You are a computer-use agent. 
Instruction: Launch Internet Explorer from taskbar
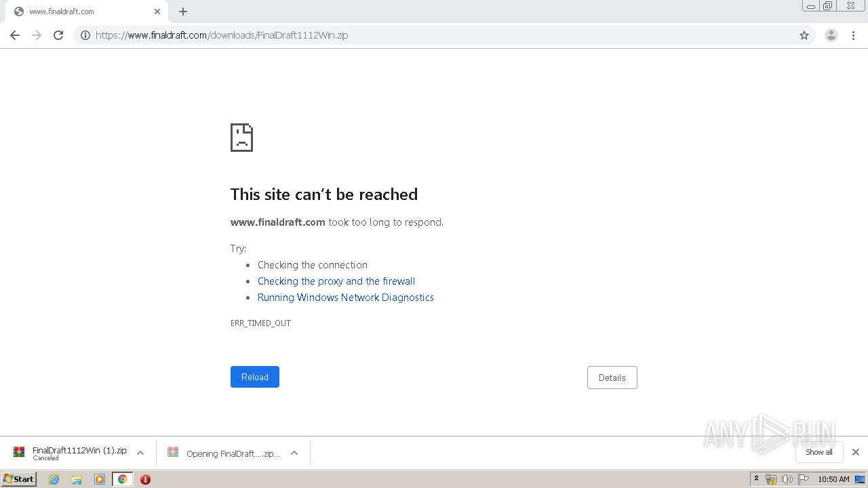click(x=54, y=479)
